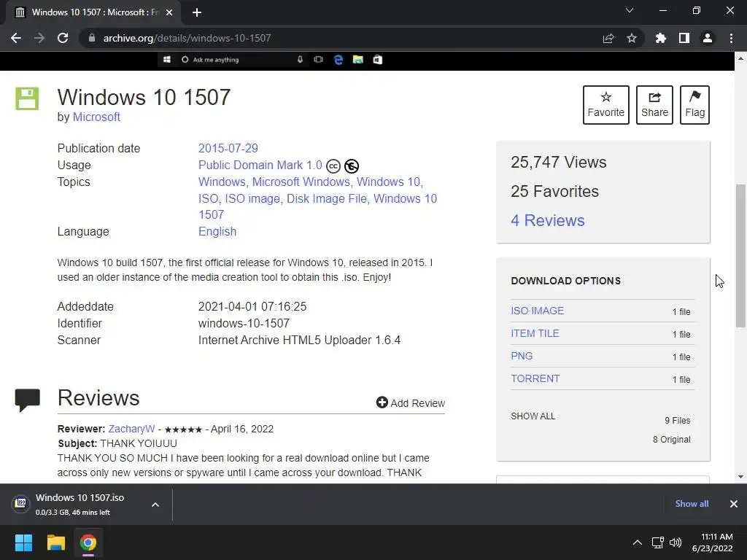The height and width of the screenshot is (560, 747).
Task: Open the 2015-07-29 publication date link
Action: pos(228,148)
